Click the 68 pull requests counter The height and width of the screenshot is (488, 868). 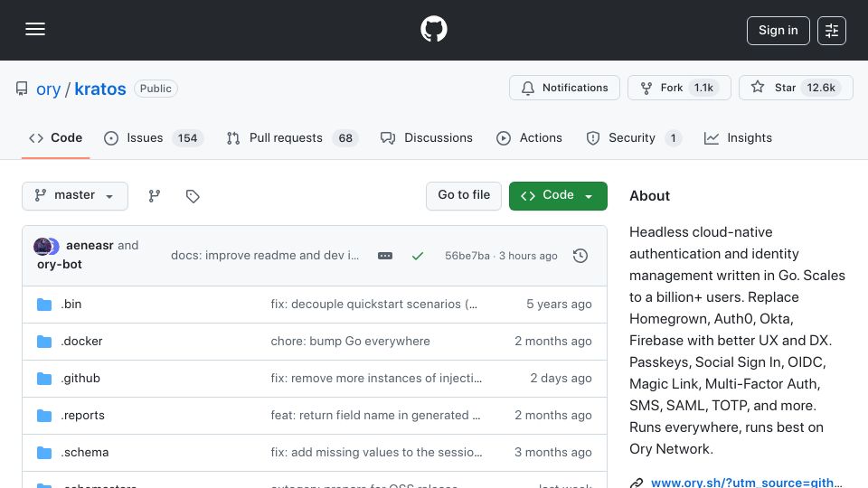point(345,137)
